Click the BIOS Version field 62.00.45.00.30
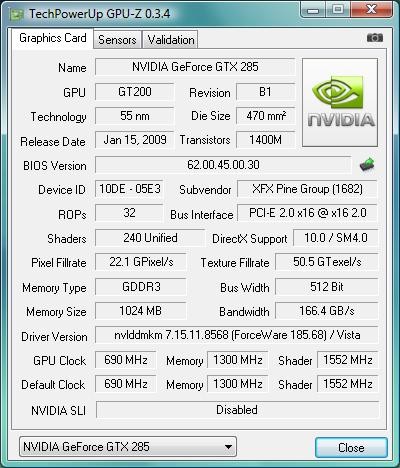The image size is (400, 468). [223, 165]
